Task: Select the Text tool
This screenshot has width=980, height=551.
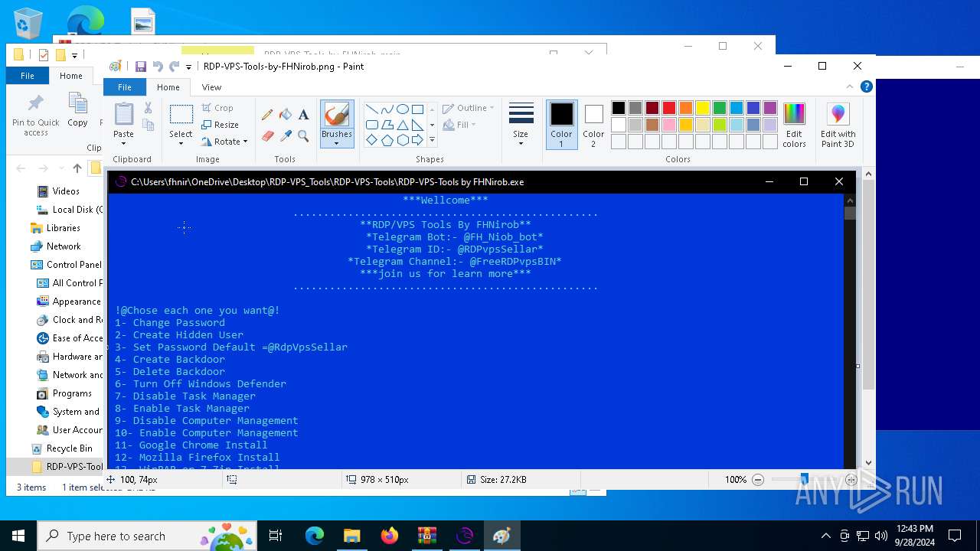Action: point(303,115)
